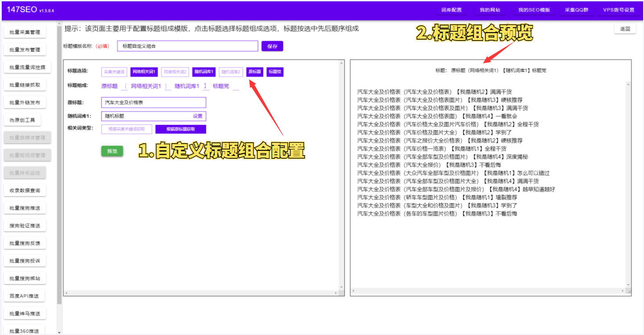Click the separator field containing ）
Image resolution: width=644 pixels, height=335 pixels.
tap(168, 86)
